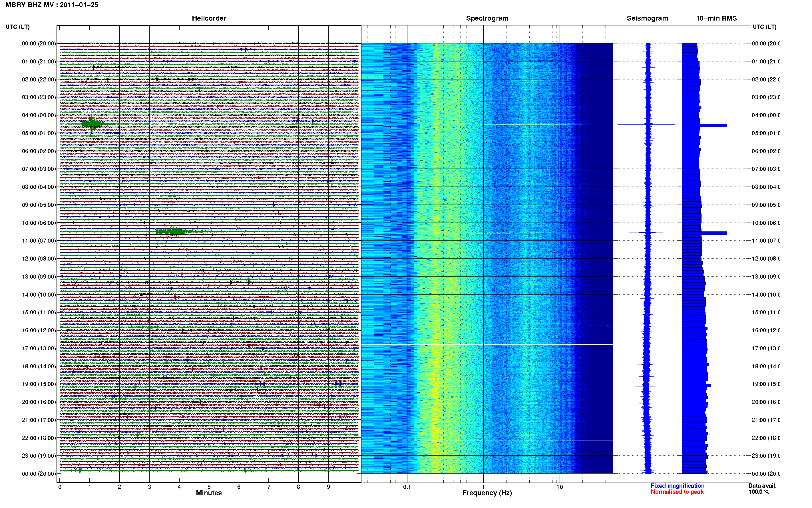Click the seismogram spike after 04:00
The image size is (812, 508).
click(x=646, y=124)
